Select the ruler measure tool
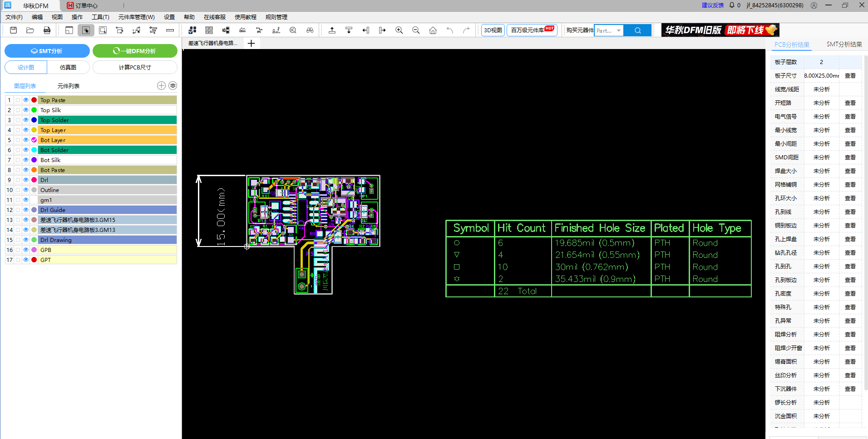The image size is (868, 439). [x=170, y=30]
